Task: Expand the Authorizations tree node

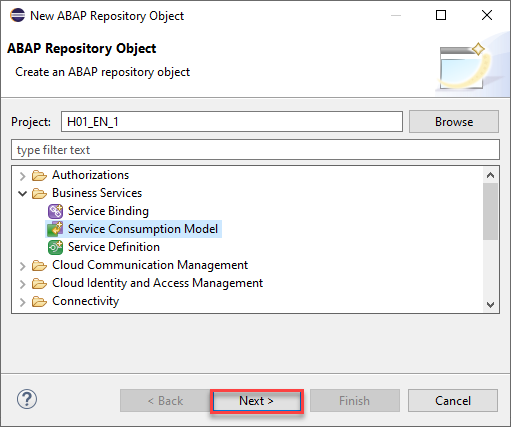Action: tap(22, 176)
